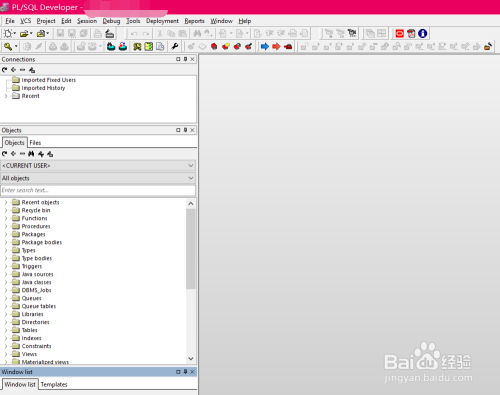This screenshot has width=500, height=395.
Task: Click the object tree scrollbar down arrow
Action: click(191, 359)
